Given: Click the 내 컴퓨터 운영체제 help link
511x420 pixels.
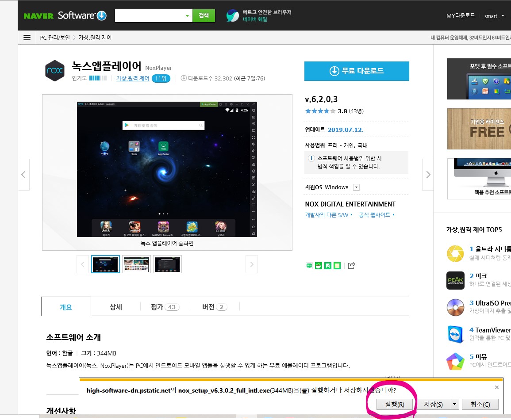Looking at the screenshot, I should (x=471, y=38).
